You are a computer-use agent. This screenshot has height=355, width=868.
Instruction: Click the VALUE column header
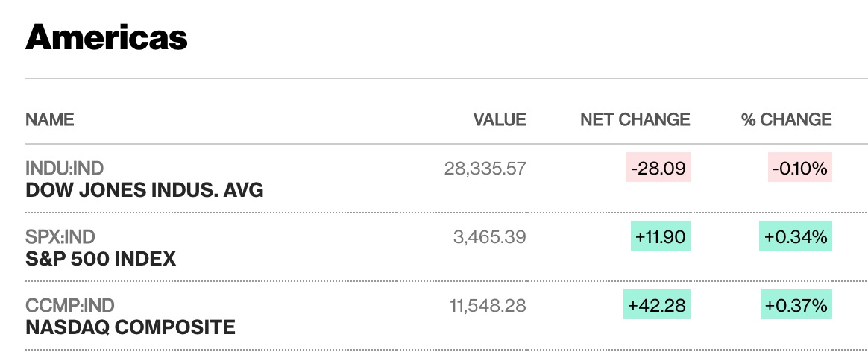point(500,119)
